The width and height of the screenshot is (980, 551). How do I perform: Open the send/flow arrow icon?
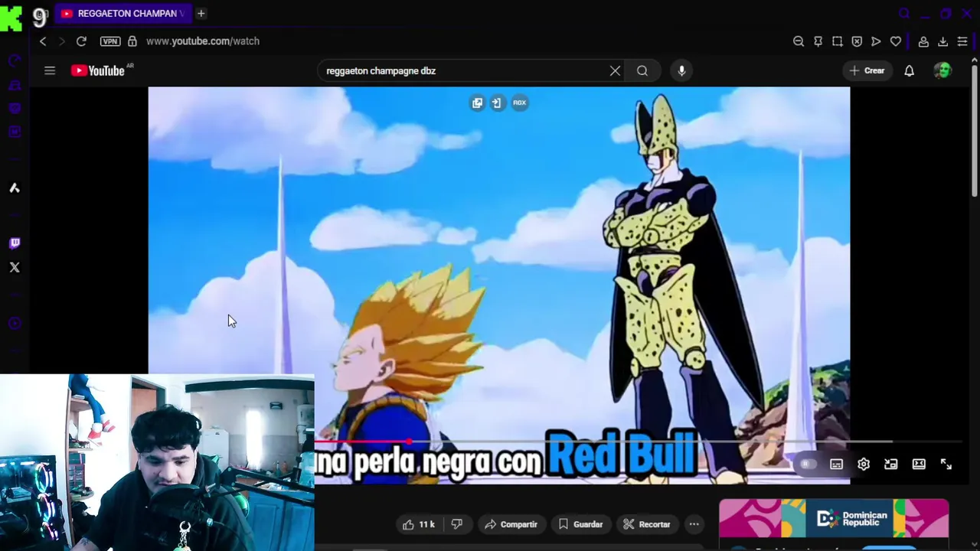click(876, 41)
